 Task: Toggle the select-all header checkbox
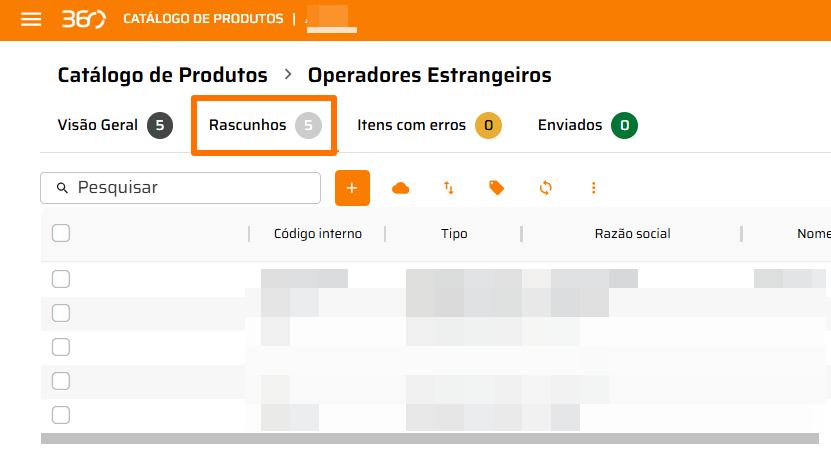pyautogui.click(x=61, y=233)
